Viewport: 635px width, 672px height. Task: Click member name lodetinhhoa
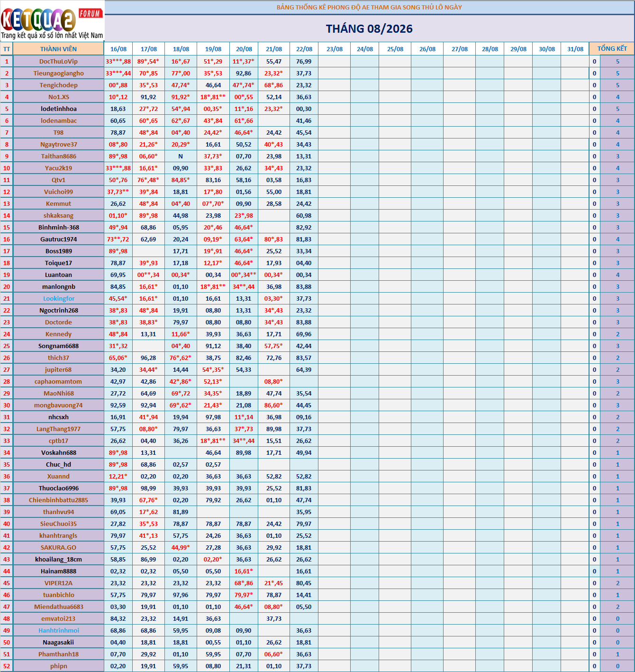[x=58, y=109]
